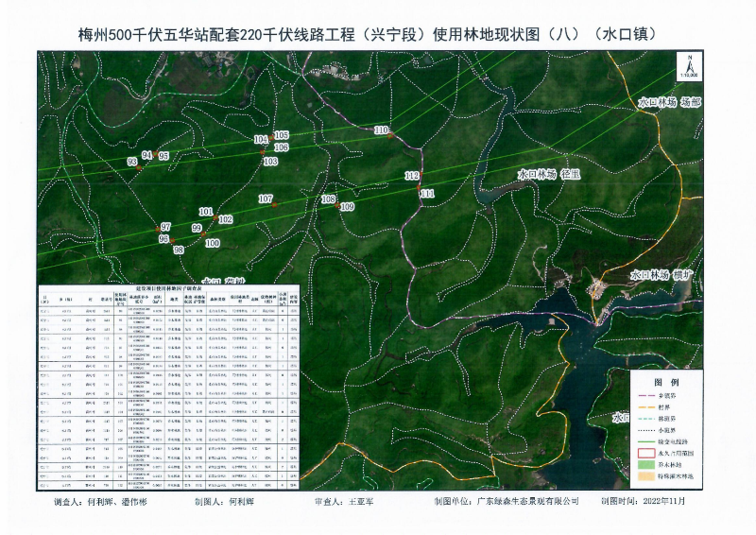756x535 pixels.
Task: Click the 输变电线路 legend label text
Action: (673, 441)
